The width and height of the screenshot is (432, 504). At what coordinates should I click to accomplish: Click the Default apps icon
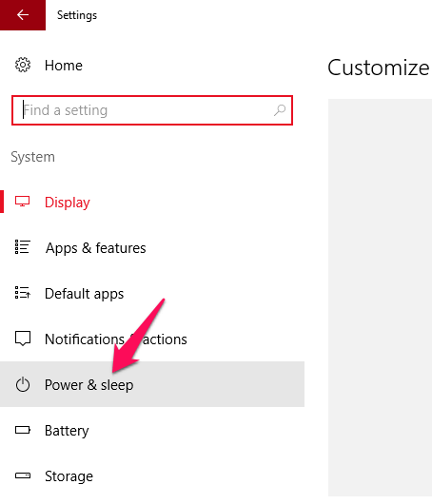tap(23, 293)
